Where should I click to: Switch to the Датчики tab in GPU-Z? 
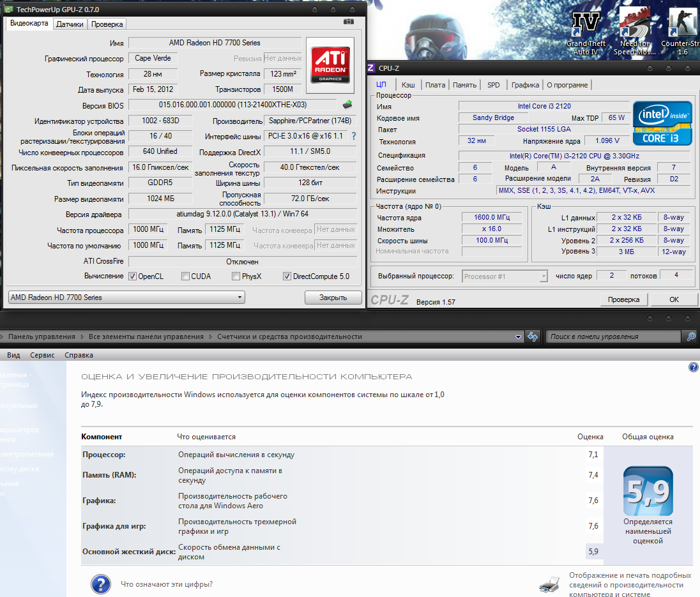click(70, 24)
